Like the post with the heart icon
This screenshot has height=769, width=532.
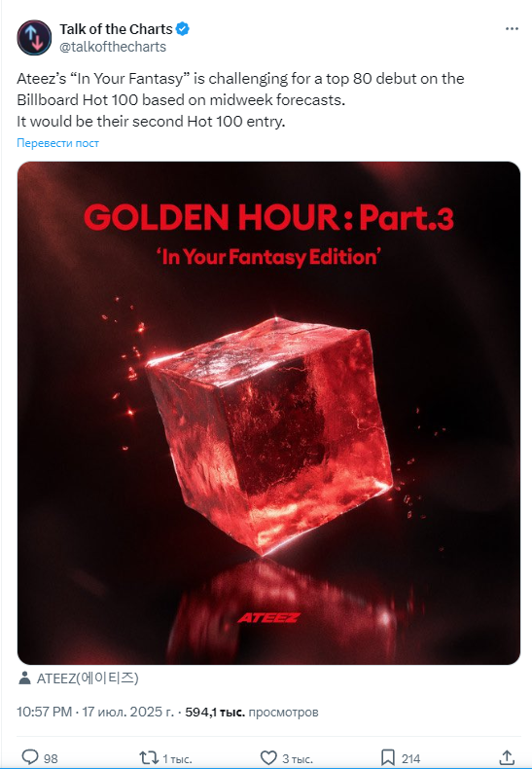coord(268,757)
